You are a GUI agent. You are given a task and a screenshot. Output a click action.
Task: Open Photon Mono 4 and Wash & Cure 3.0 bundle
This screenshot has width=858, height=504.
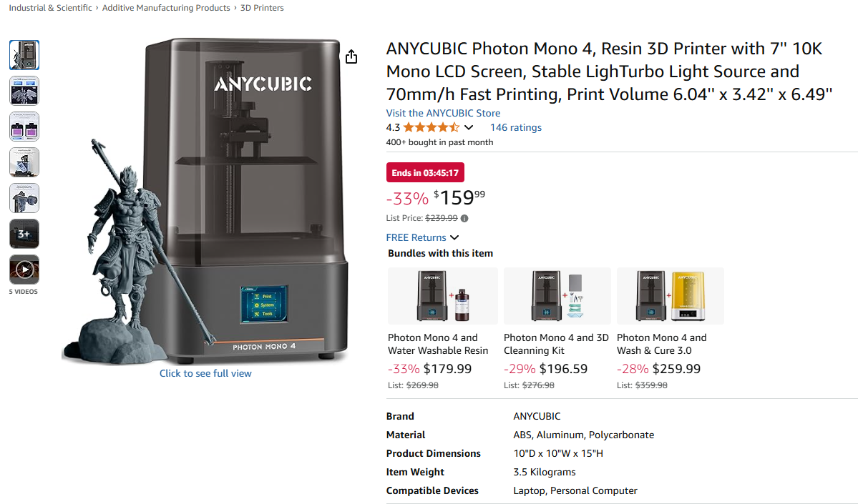click(661, 344)
